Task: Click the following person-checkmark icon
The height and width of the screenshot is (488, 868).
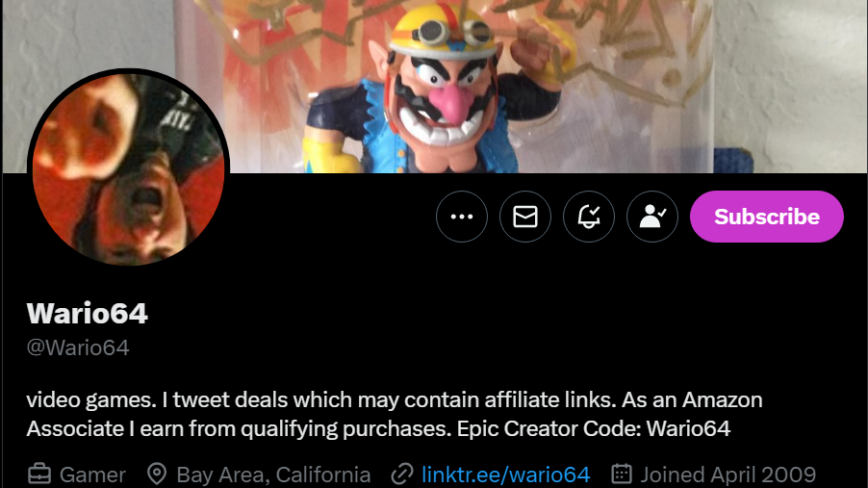Action: 652,217
